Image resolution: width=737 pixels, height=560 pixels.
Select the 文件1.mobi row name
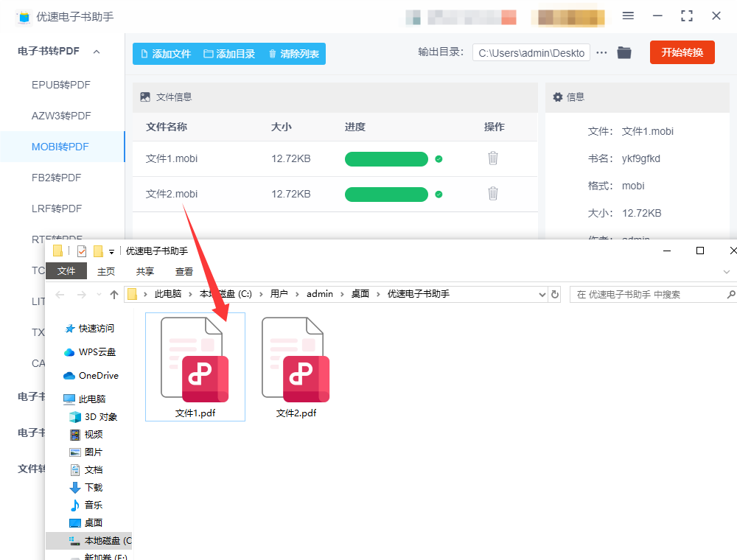(172, 159)
